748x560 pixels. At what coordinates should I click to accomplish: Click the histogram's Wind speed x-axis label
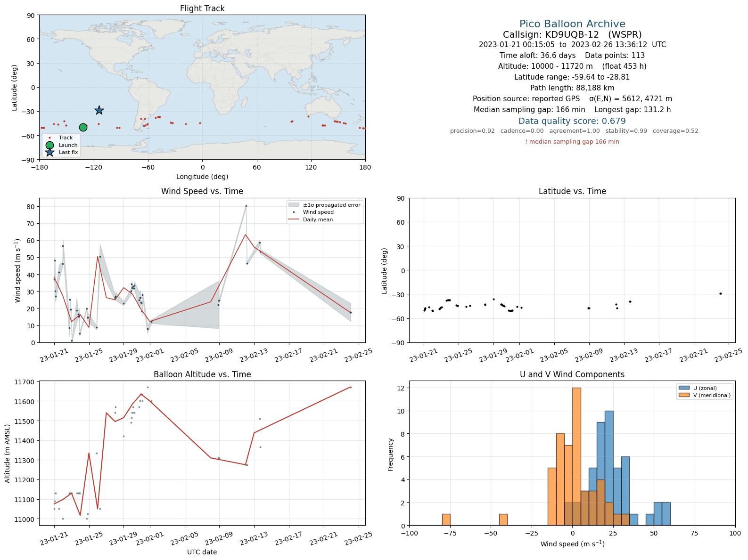572,544
